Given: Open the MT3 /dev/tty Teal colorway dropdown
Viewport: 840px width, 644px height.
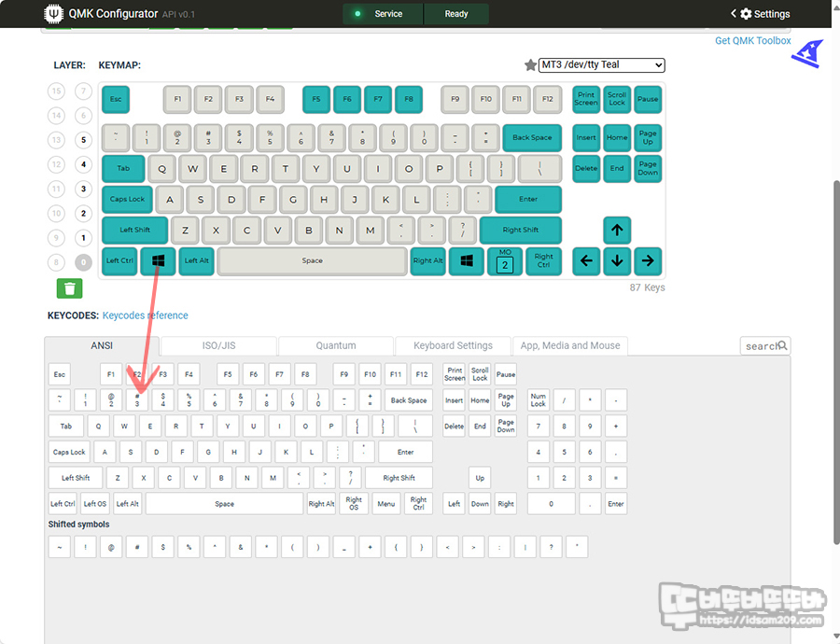Looking at the screenshot, I should point(602,64).
